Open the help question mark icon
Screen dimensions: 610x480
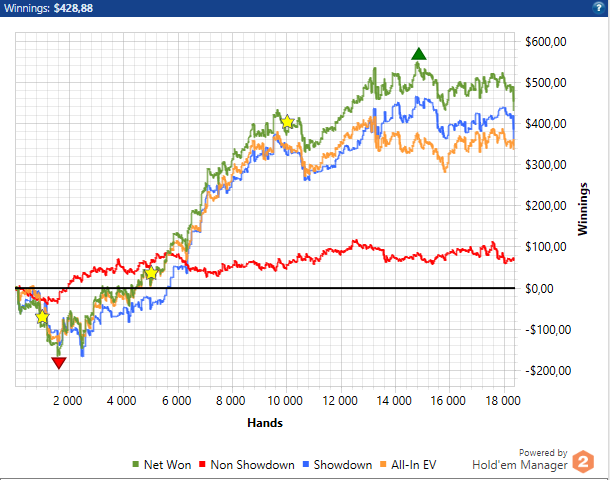coord(599,8)
